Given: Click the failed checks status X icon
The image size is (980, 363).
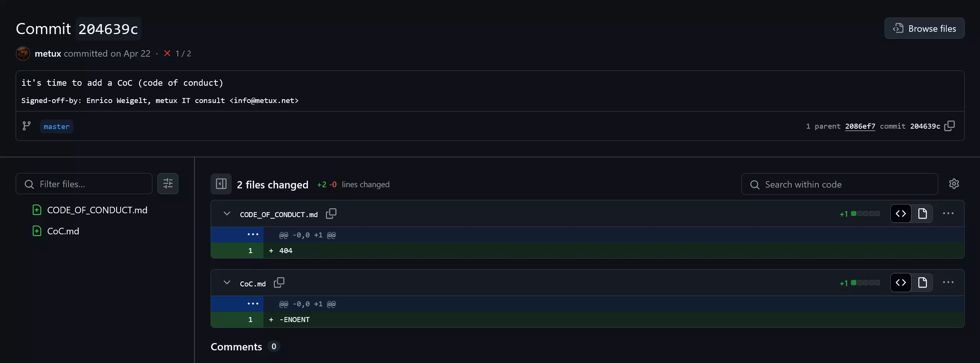Looking at the screenshot, I should tap(167, 53).
